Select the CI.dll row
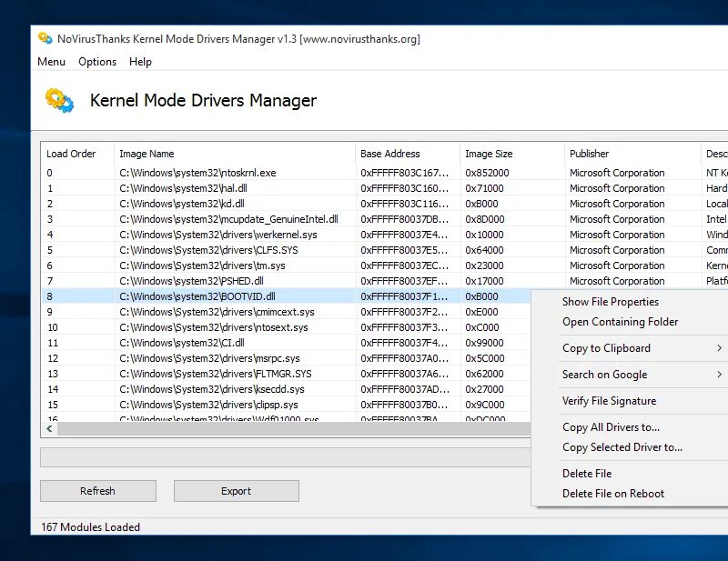Screen dimensions: 728x561 (287, 343)
